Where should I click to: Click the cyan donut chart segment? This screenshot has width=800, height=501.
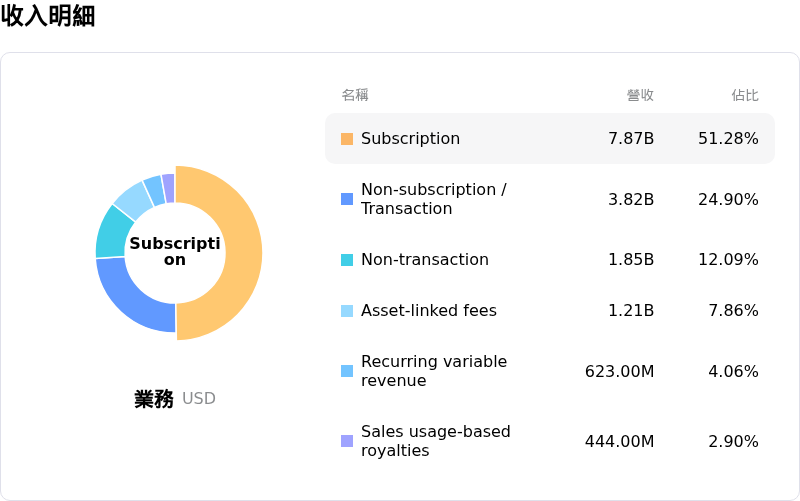click(110, 230)
